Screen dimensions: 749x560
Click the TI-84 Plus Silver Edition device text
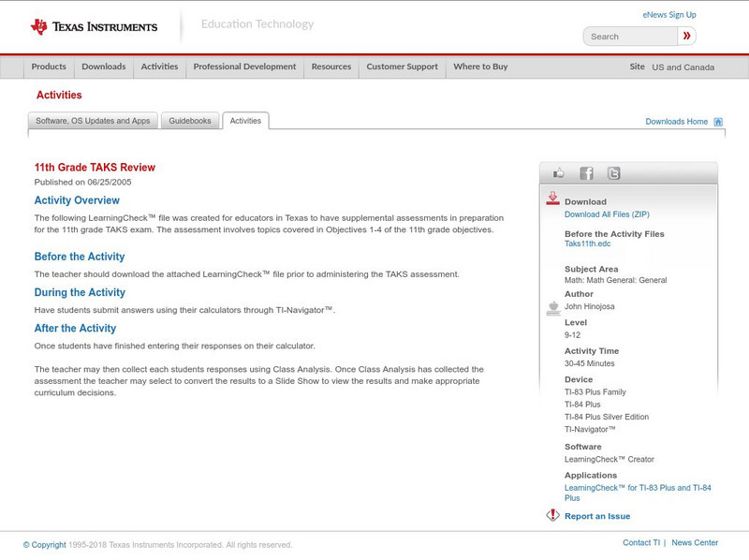pos(607,417)
